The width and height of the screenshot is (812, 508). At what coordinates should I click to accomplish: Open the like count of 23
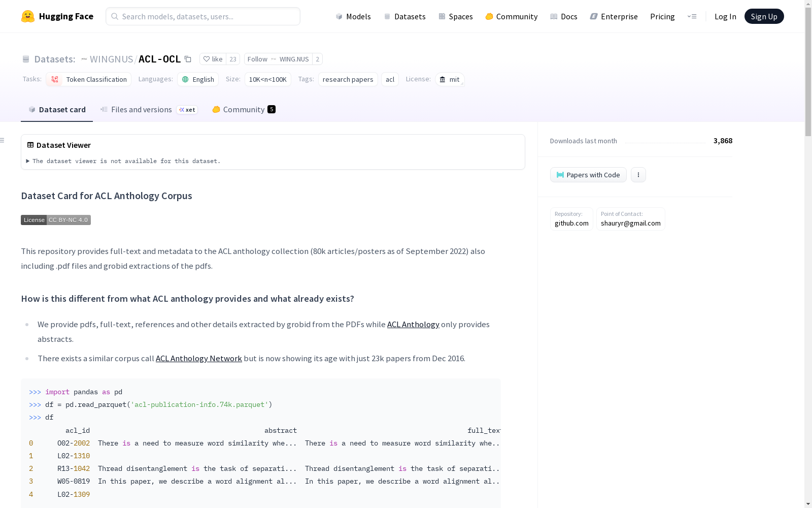pyautogui.click(x=233, y=59)
